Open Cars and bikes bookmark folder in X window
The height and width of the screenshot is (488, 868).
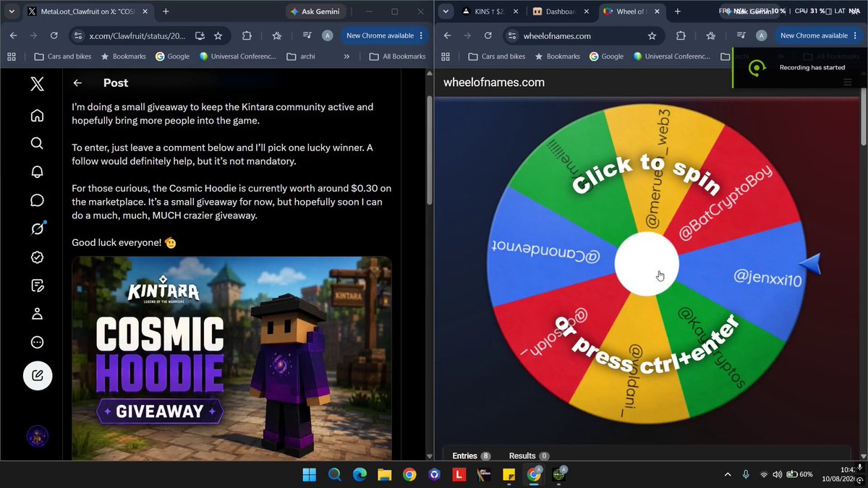(64, 56)
